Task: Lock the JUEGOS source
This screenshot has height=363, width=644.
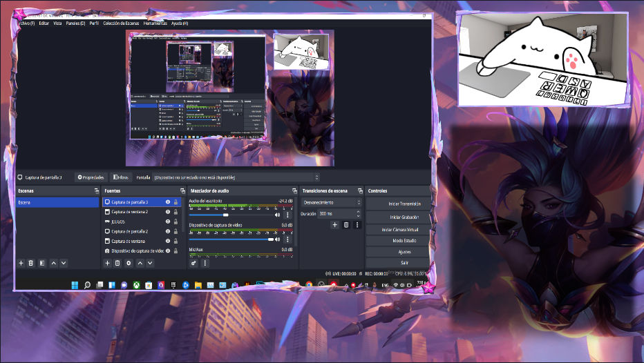Action: pyautogui.click(x=176, y=222)
